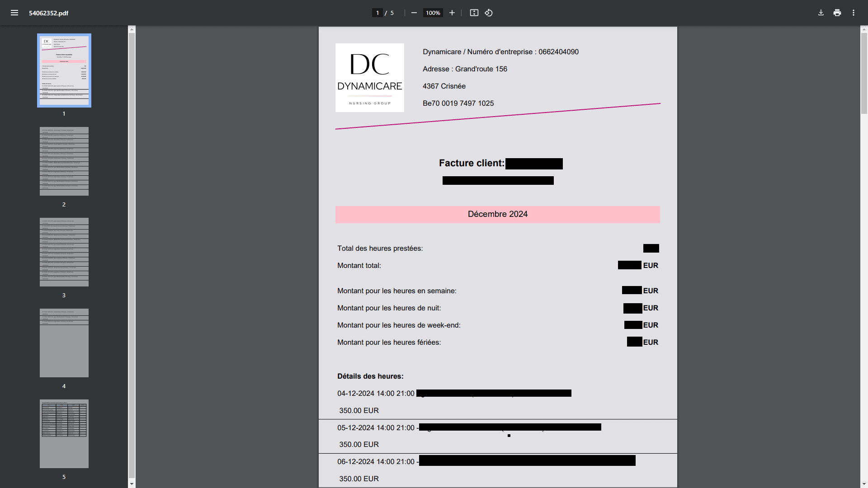The width and height of the screenshot is (868, 488).
Task: Toggle the sidebar hamburger menu
Action: (14, 13)
